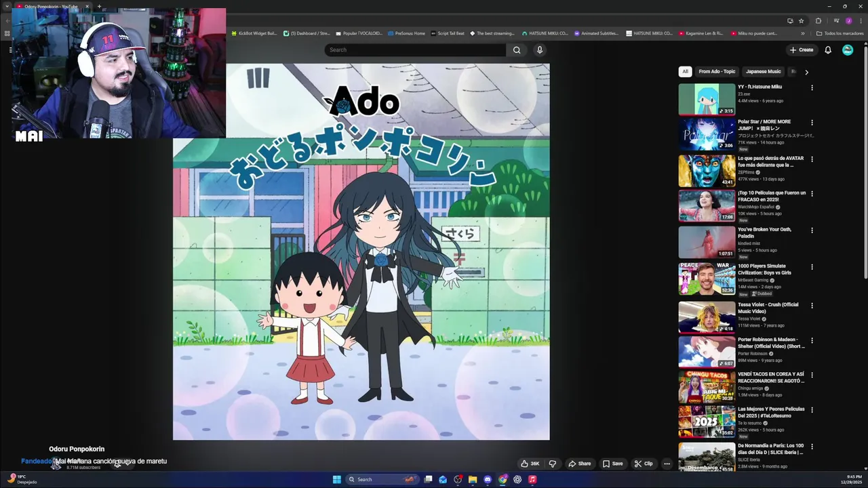Save video to a playlist
The width and height of the screenshot is (868, 488).
(x=612, y=464)
